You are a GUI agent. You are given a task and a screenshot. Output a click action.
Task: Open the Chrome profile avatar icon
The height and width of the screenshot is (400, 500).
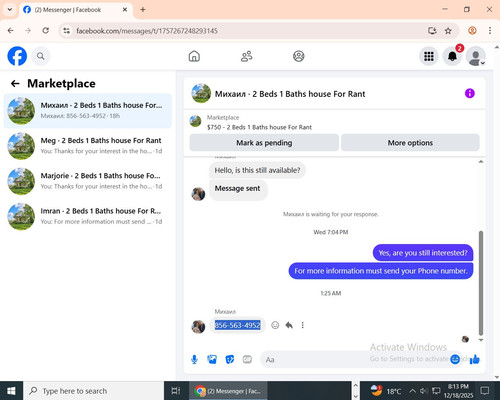pos(472,31)
